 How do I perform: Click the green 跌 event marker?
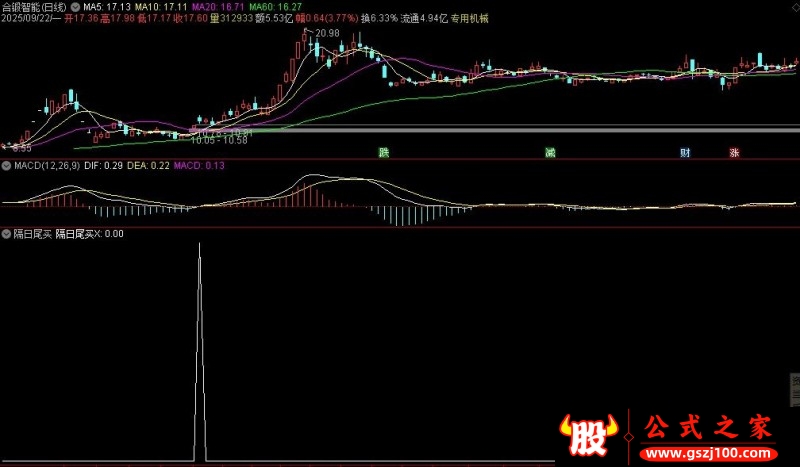[x=383, y=153]
